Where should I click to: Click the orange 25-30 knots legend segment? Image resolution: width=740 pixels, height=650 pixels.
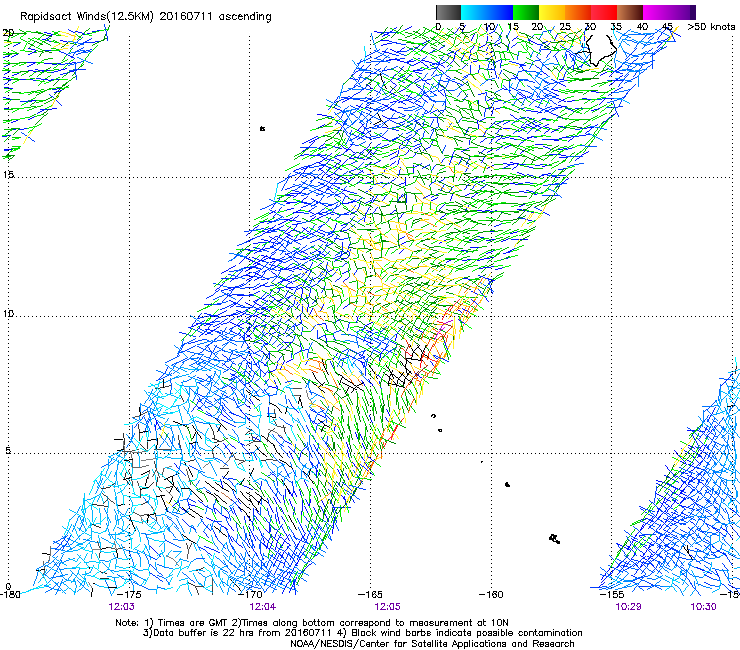(x=578, y=12)
